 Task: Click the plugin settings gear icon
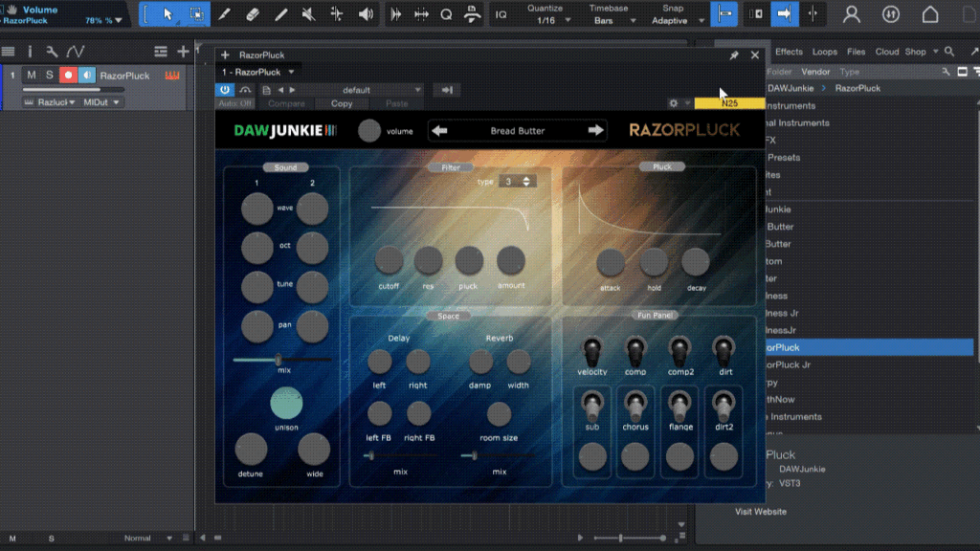click(x=674, y=103)
